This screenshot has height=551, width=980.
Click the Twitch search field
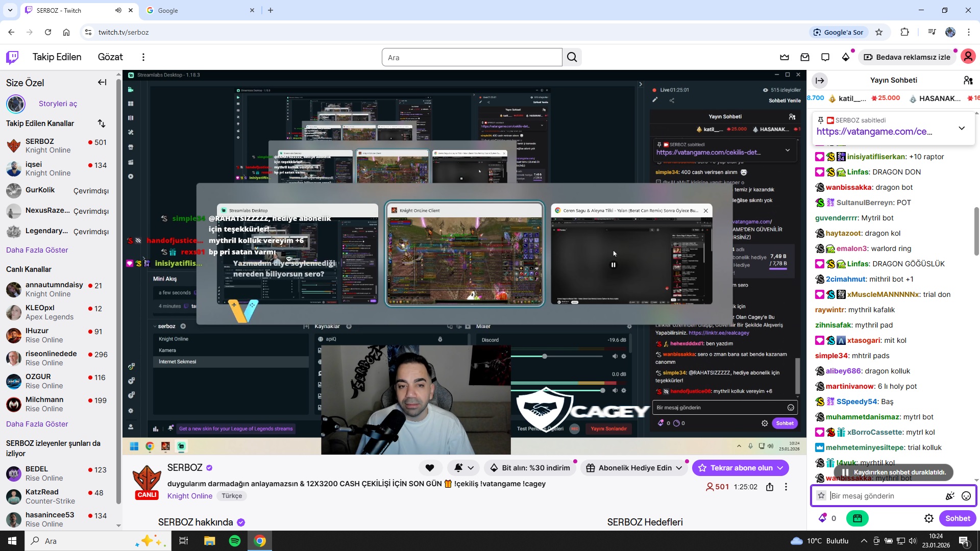click(472, 57)
